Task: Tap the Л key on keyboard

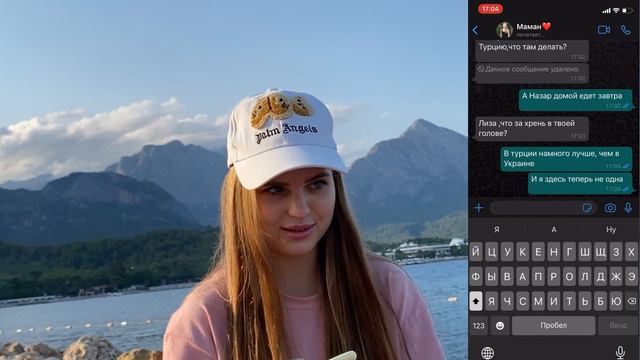Action: coord(584,277)
